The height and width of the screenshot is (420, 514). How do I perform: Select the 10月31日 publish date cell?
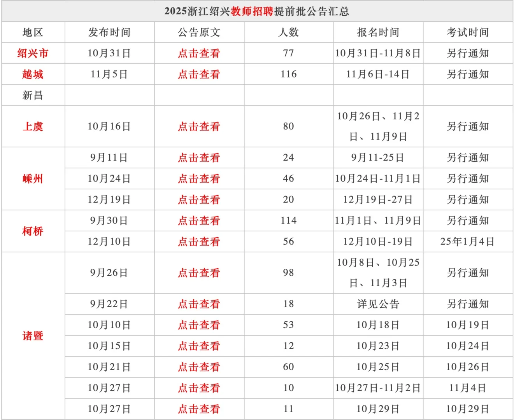point(109,53)
